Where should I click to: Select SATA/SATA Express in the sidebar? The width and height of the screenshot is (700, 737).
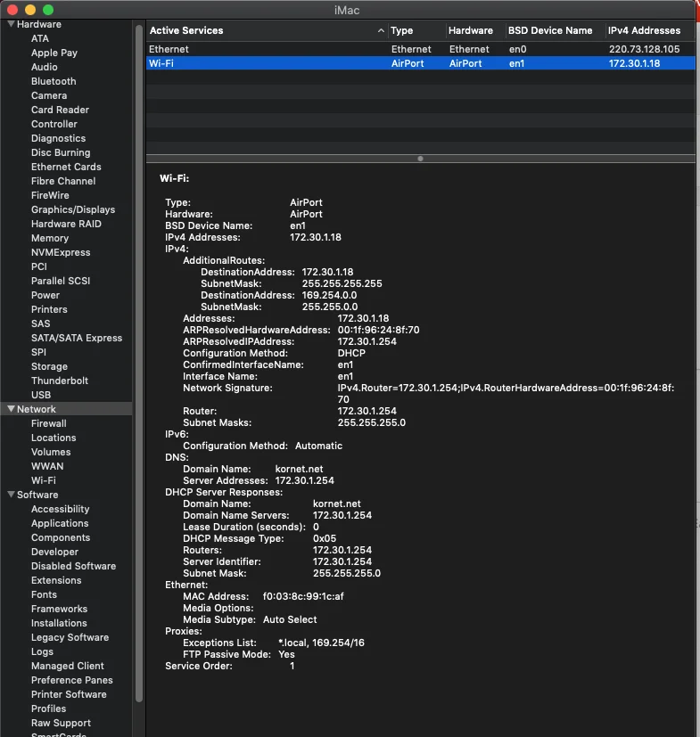tap(77, 338)
